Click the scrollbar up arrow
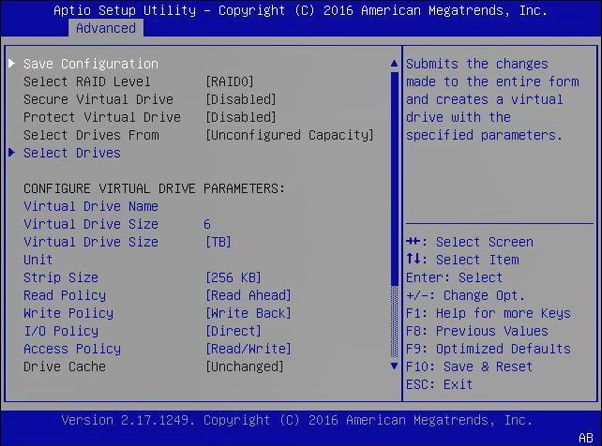 click(x=394, y=64)
